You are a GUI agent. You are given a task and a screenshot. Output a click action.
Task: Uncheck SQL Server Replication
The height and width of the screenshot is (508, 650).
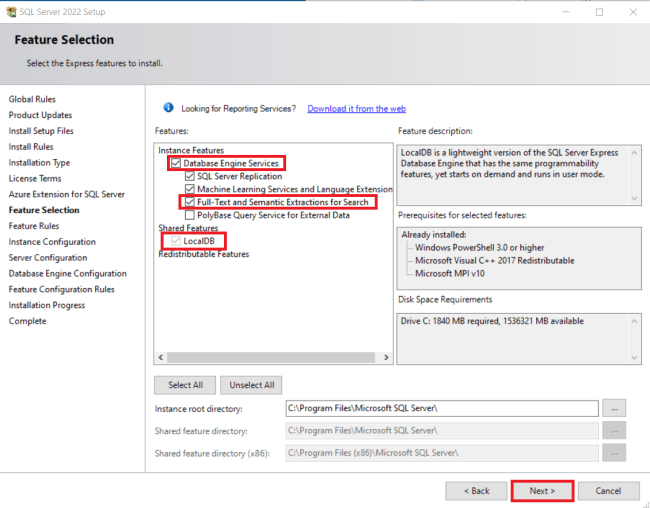point(189,176)
